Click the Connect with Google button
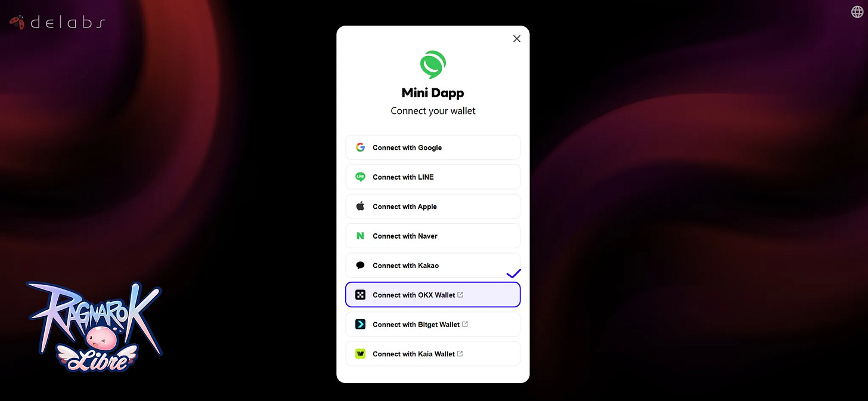This screenshot has width=868, height=401. 433,147
